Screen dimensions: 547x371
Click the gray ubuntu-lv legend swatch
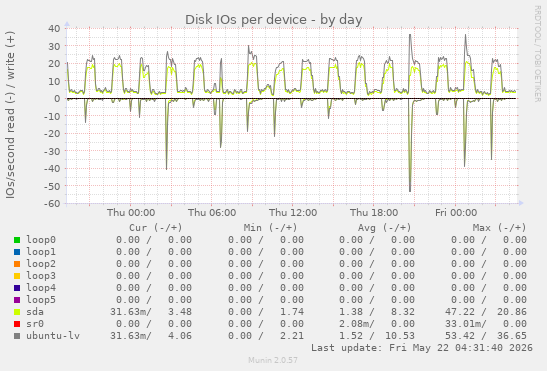pos(17,336)
